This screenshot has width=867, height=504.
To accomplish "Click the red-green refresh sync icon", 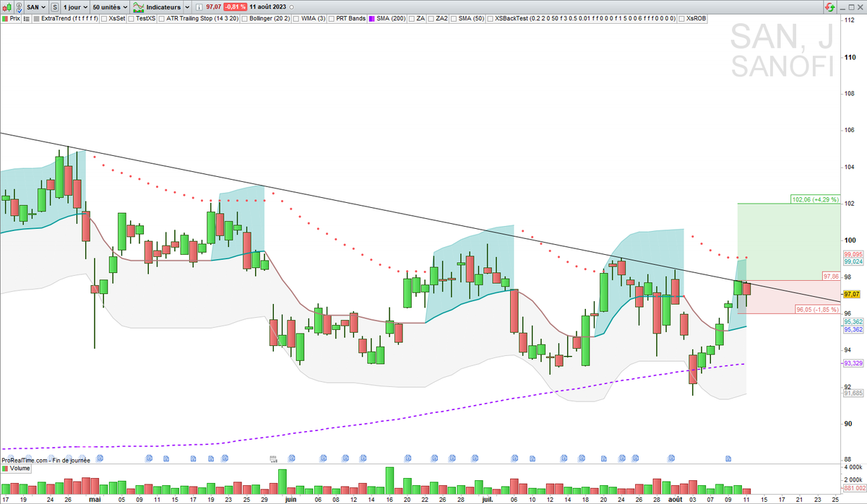I will [x=829, y=7].
